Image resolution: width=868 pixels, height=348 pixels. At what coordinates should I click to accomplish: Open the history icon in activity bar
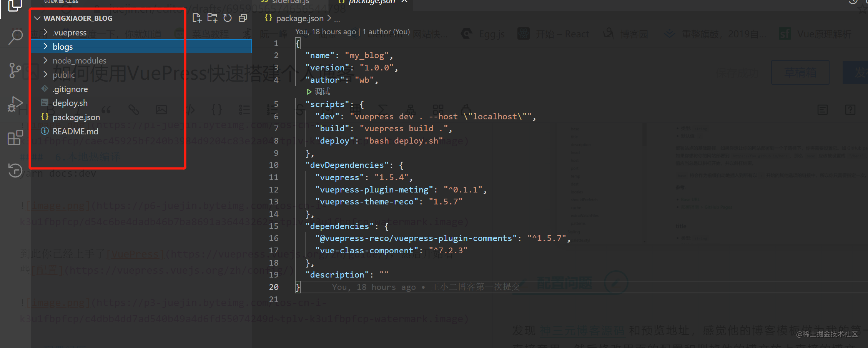[x=15, y=170]
